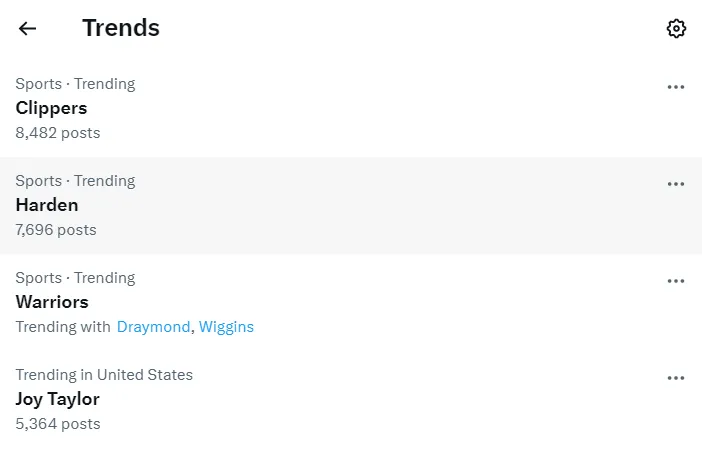This screenshot has height=461, width=702.
Task: Click the Draymond related trend link
Action: click(153, 327)
